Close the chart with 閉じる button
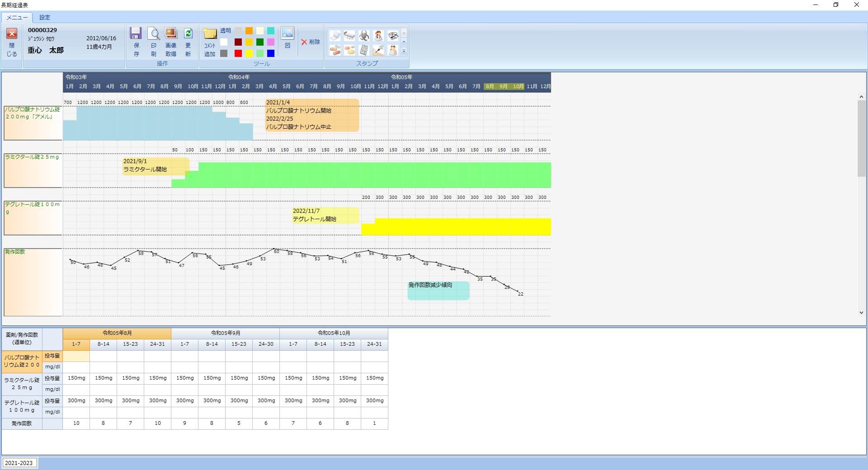The height and width of the screenshot is (470, 868). (x=12, y=42)
